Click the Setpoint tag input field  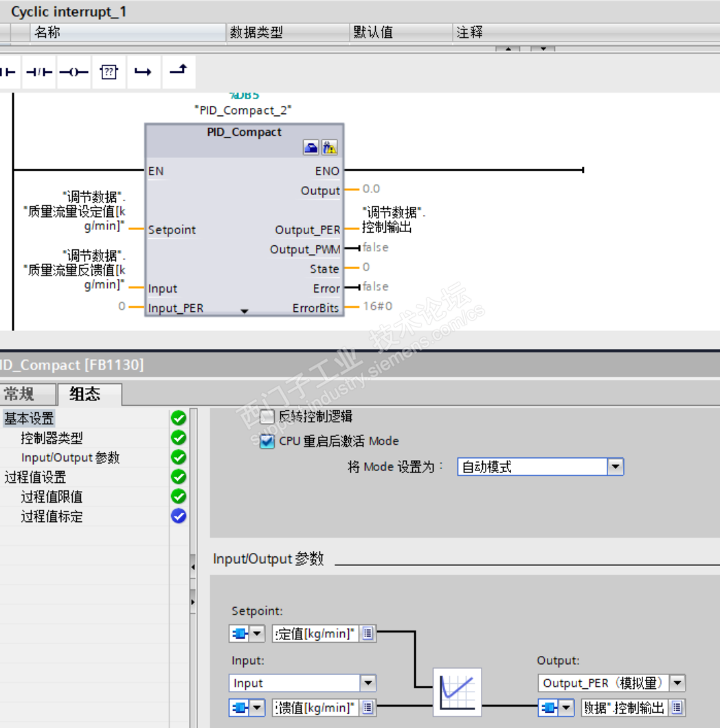coord(315,633)
